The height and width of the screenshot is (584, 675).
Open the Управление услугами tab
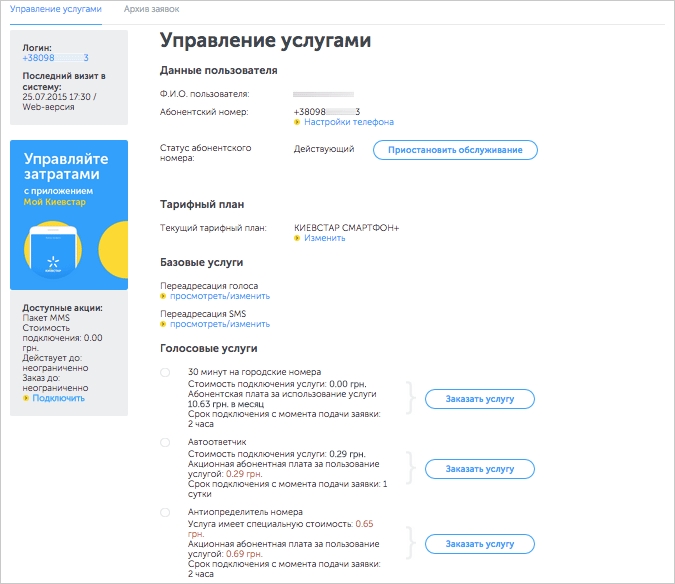(56, 9)
